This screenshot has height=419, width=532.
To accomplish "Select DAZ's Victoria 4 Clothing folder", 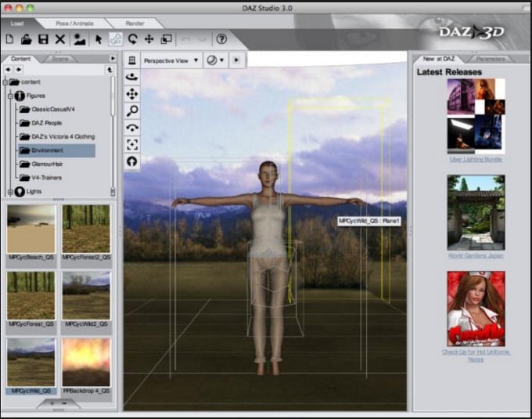I will [57, 137].
